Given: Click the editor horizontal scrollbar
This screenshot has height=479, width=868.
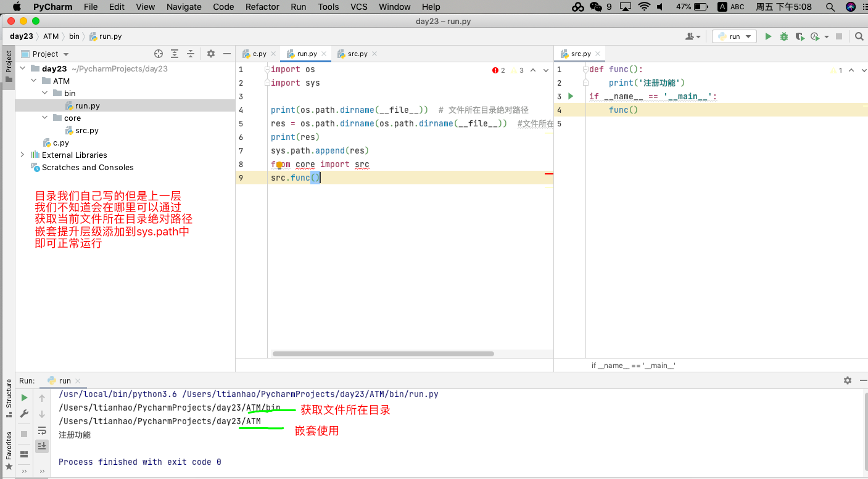Looking at the screenshot, I should point(382,354).
